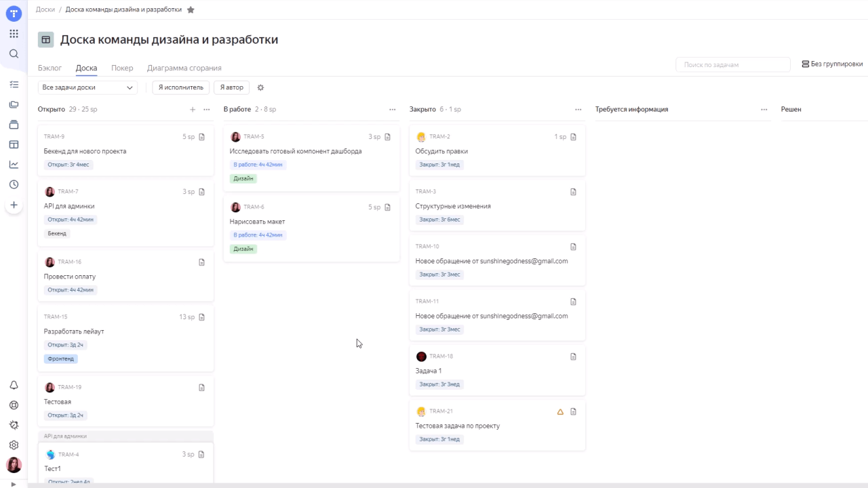This screenshot has height=488, width=868.
Task: Switch to the Бэклог tab
Action: (50, 68)
